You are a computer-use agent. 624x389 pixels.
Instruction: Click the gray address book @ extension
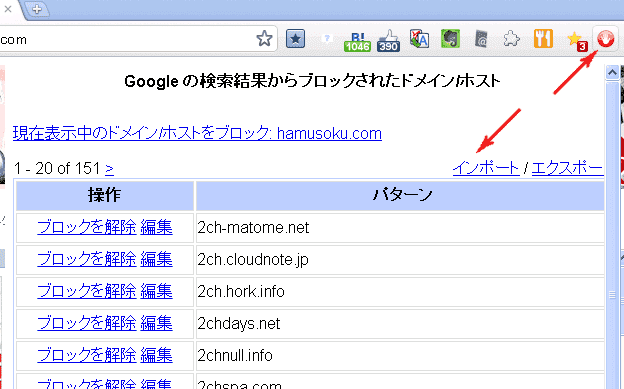click(481, 39)
